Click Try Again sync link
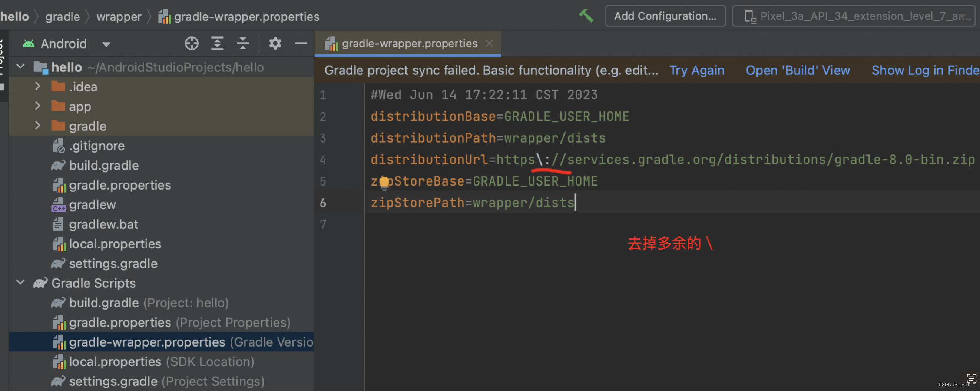Screen dimensions: 980x391 [x=696, y=70]
